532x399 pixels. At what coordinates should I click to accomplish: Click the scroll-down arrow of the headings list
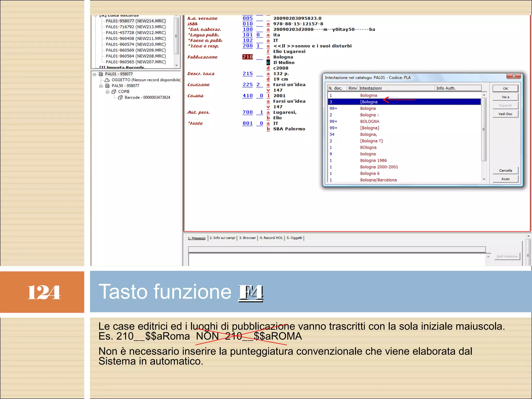(x=484, y=179)
